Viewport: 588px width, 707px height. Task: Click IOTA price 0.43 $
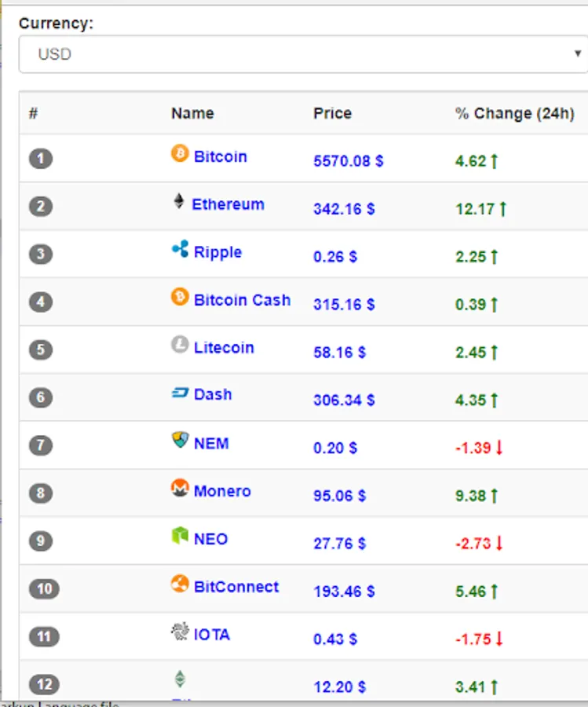point(335,639)
